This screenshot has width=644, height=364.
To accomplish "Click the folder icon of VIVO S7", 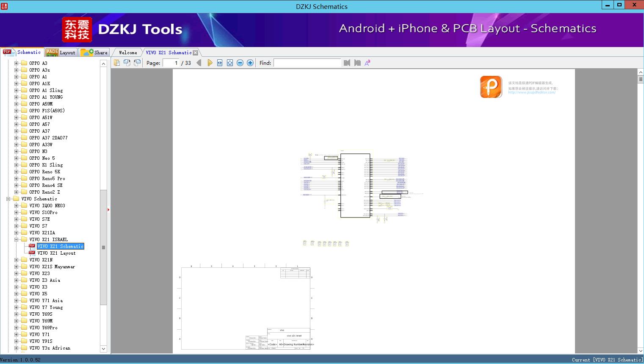I will (24, 226).
